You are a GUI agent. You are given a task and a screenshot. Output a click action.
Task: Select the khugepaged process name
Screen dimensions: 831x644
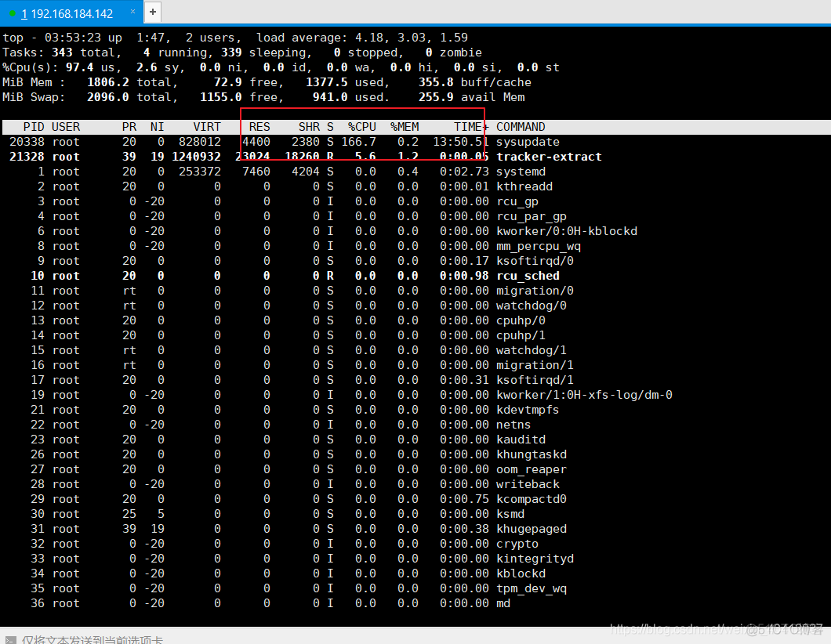point(532,528)
